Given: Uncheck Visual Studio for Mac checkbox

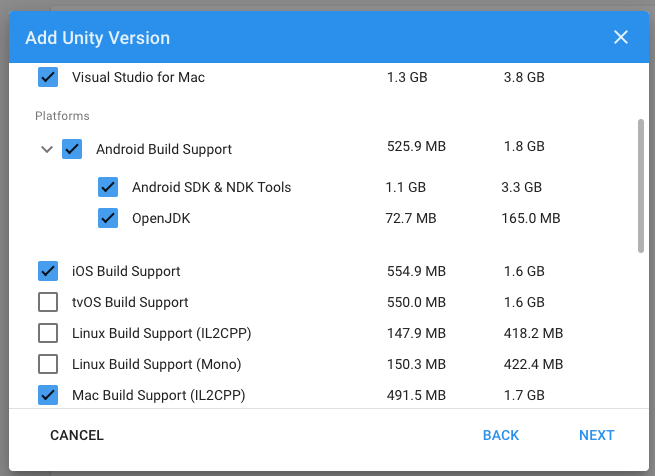Looking at the screenshot, I should (48, 77).
